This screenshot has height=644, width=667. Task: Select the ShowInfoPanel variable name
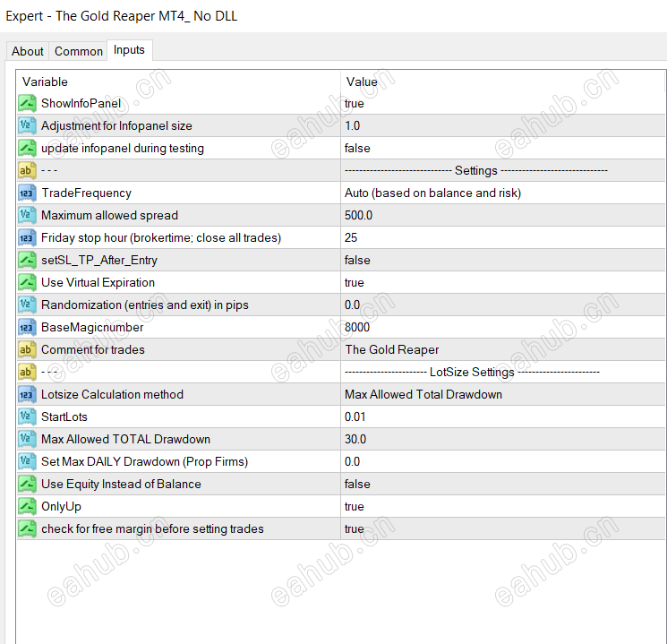81,103
